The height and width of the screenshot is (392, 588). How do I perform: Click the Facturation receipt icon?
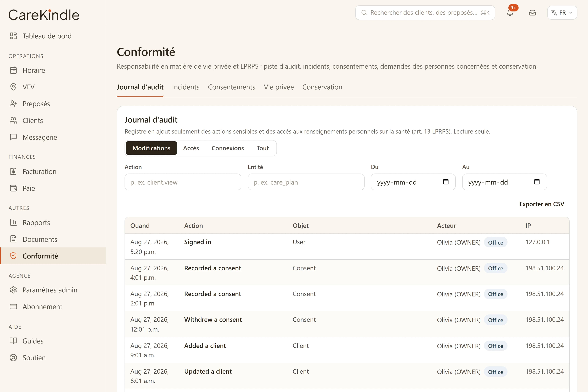[13, 171]
